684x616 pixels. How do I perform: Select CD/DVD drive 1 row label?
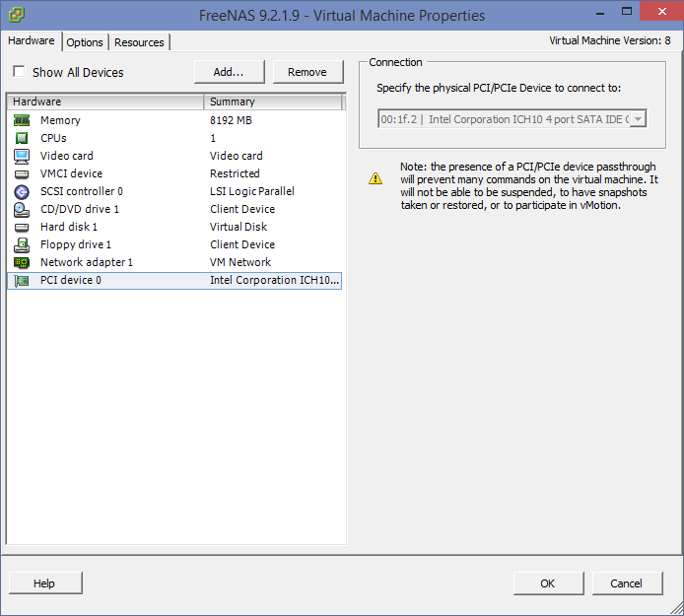80,209
